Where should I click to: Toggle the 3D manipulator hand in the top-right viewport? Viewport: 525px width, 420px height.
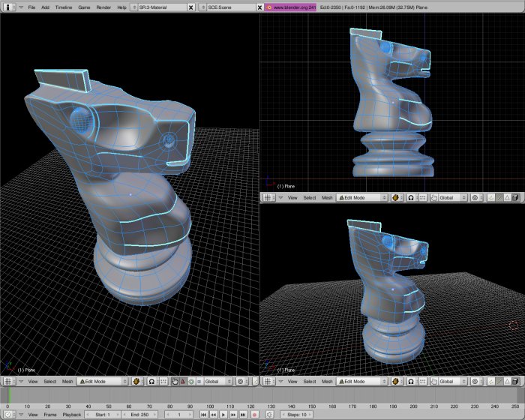coord(434,197)
